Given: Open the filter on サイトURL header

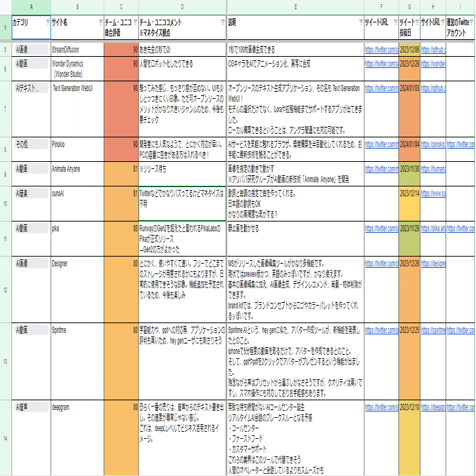Looking at the screenshot, I should click(442, 22).
